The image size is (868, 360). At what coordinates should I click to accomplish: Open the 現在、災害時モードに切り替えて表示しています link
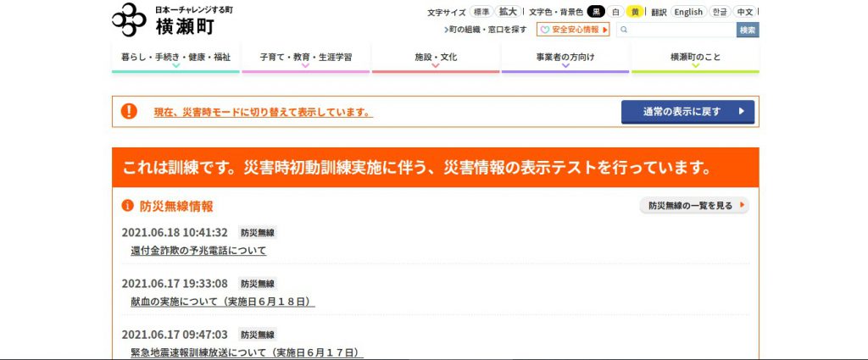tap(263, 113)
